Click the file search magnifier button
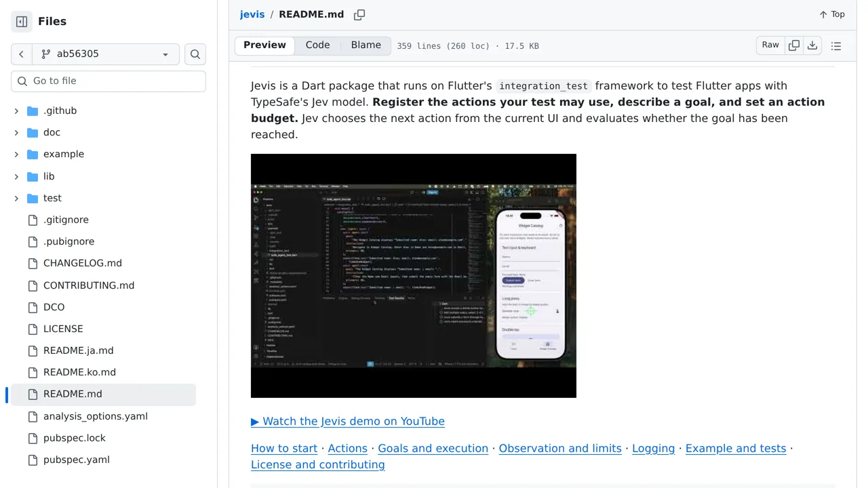The width and height of the screenshot is (868, 488). tap(195, 54)
